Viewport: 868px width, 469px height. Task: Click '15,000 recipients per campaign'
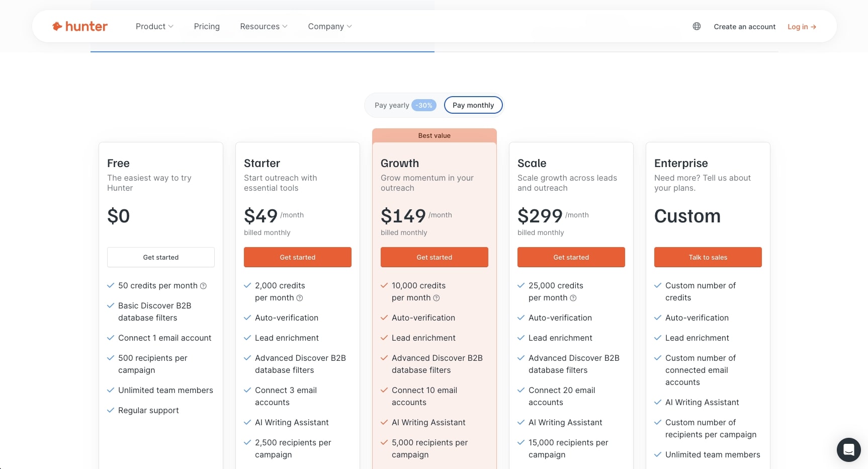(568, 448)
